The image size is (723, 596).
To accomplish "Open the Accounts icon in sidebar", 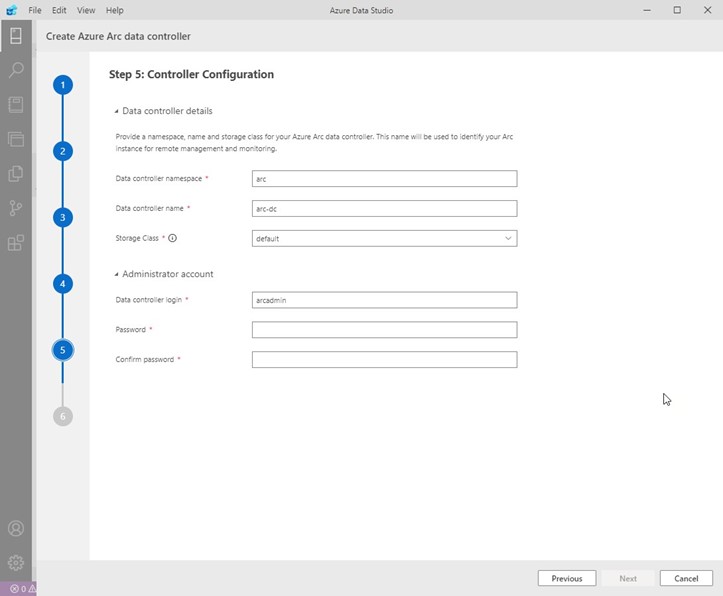I will tap(16, 528).
